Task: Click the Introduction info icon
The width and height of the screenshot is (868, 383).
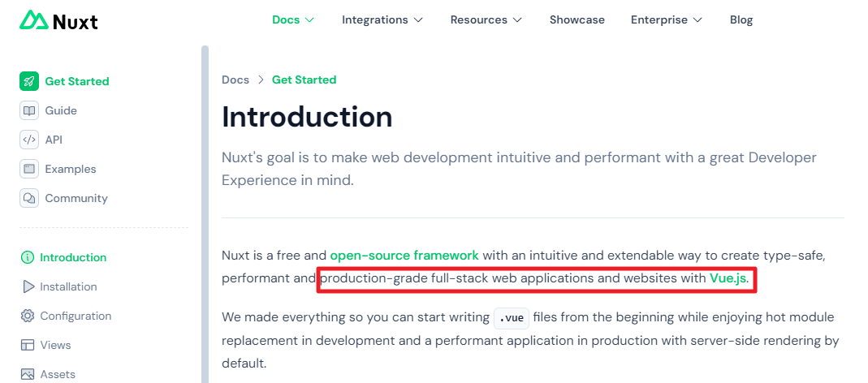Action: pyautogui.click(x=27, y=257)
